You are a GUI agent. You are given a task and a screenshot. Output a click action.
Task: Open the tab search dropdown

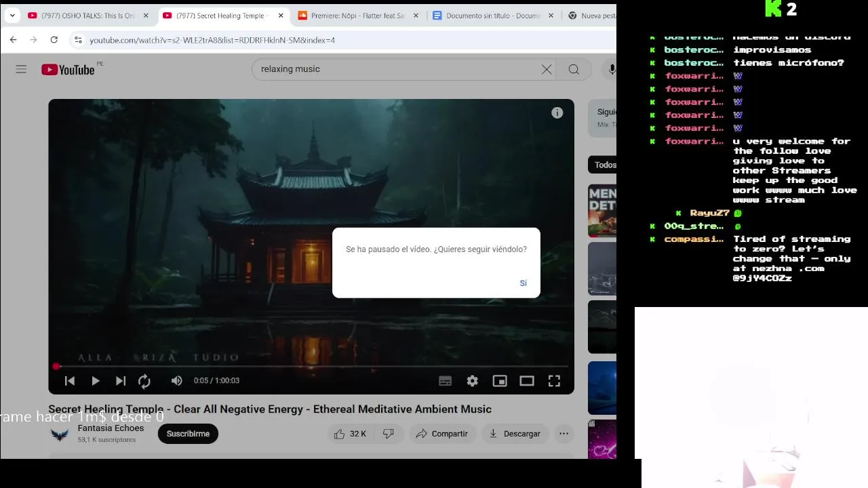pos(12,16)
